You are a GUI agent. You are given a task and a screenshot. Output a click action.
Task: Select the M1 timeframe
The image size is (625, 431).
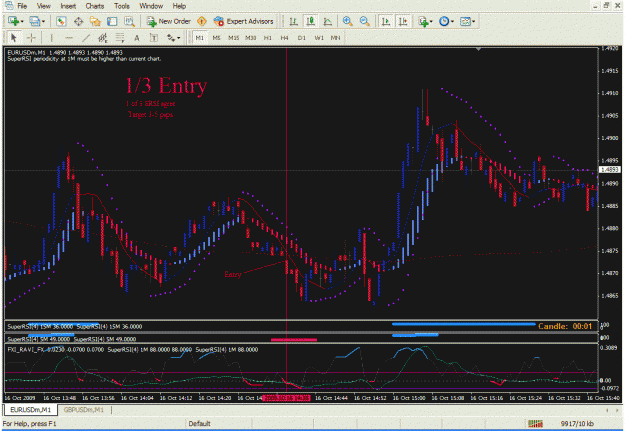pyautogui.click(x=200, y=38)
